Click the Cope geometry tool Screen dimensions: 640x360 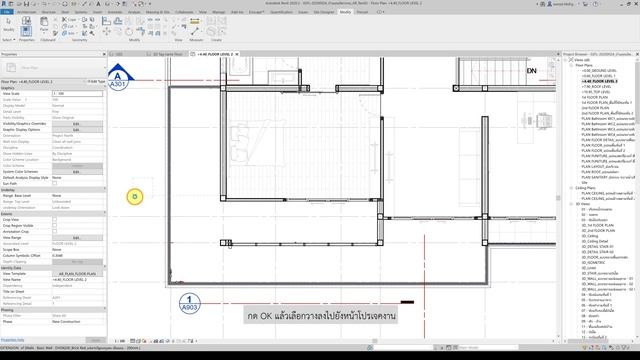[x=69, y=19]
